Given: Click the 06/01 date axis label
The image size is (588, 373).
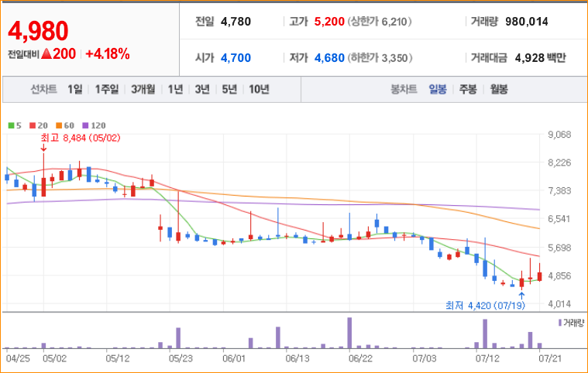Looking at the screenshot, I should coord(234,359).
